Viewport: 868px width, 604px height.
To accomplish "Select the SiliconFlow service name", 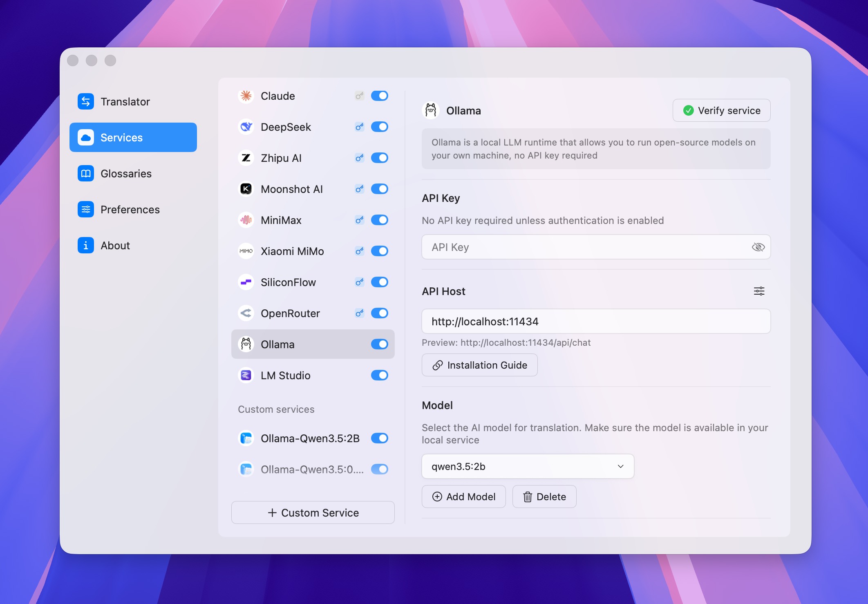I will click(288, 282).
